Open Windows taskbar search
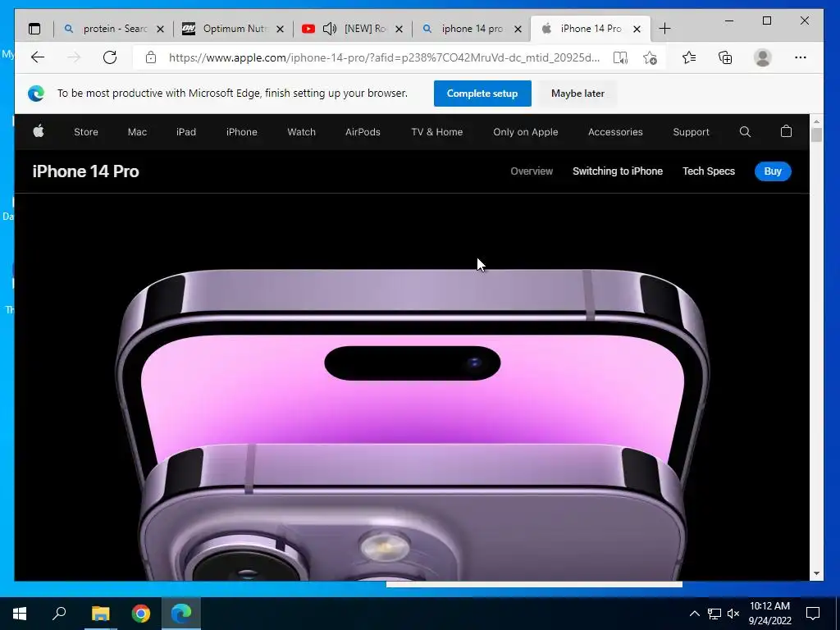Image resolution: width=840 pixels, height=630 pixels. [x=59, y=614]
